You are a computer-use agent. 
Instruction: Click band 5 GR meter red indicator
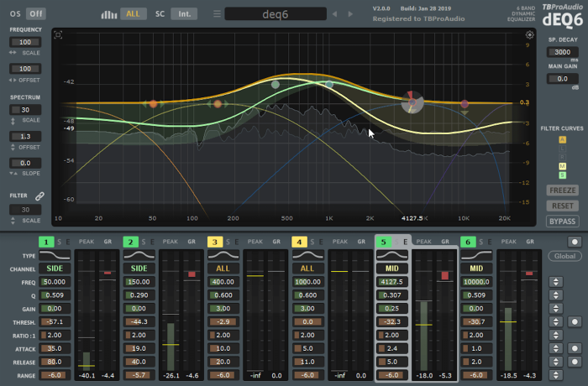tap(445, 275)
